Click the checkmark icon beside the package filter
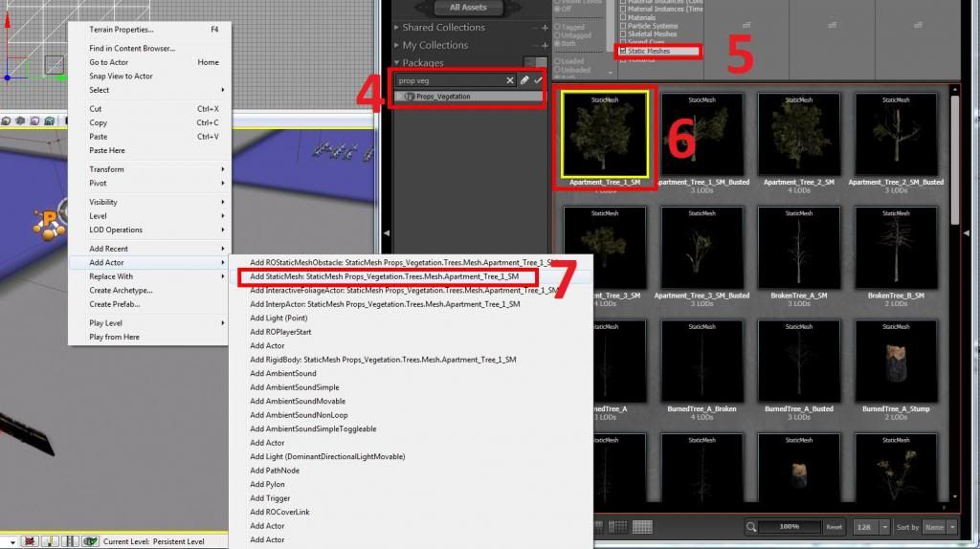This screenshot has width=980, height=549. click(538, 81)
